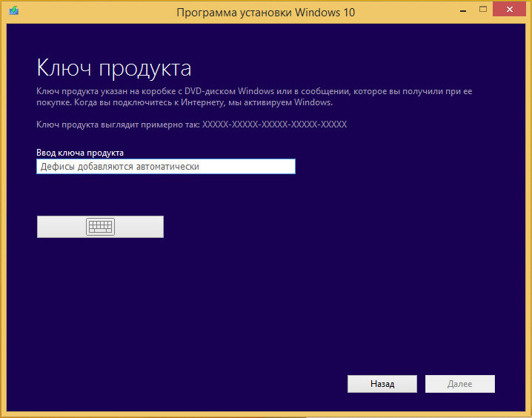Close the Windows 10 setup window
The width and height of the screenshot is (532, 418).
[509, 10]
